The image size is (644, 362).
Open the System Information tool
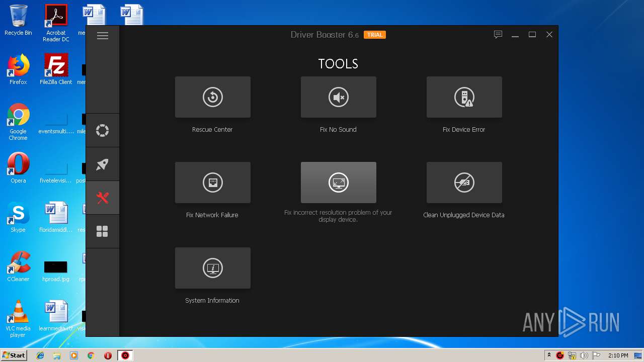(213, 268)
